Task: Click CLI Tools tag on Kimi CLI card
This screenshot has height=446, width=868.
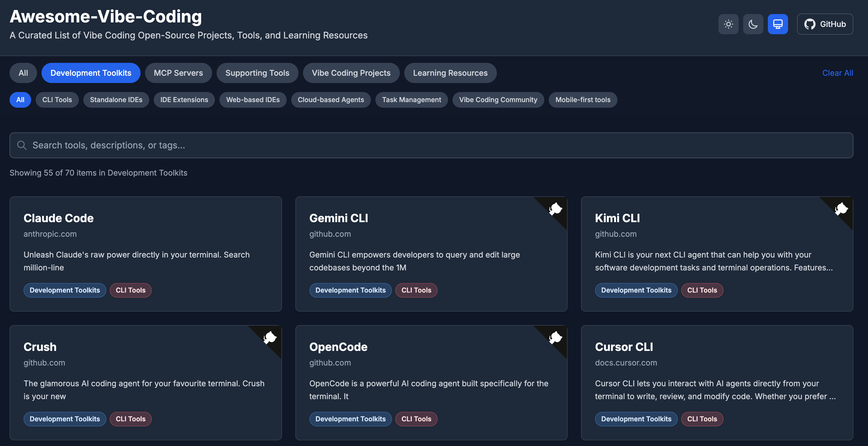Action: [702, 290]
